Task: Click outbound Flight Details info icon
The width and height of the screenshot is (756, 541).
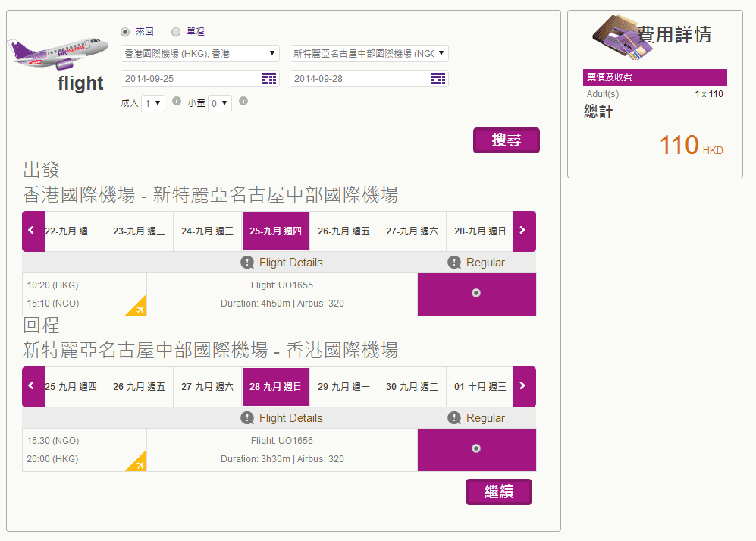Action: 247,263
